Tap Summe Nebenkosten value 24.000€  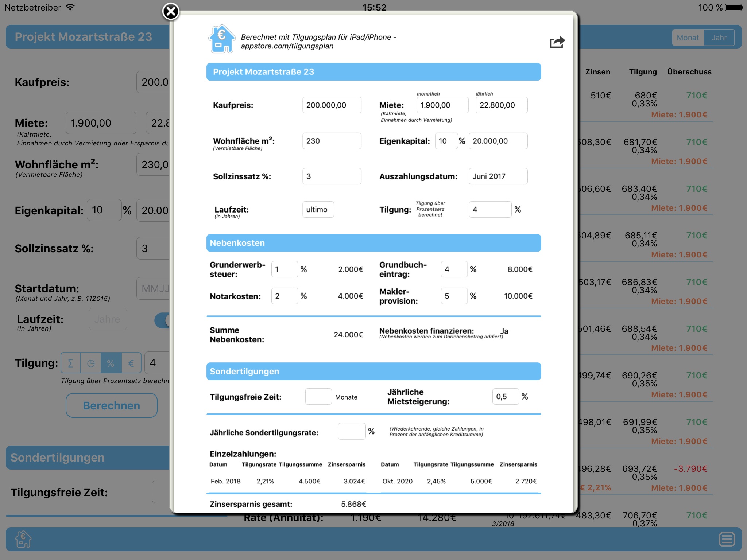coord(348,334)
